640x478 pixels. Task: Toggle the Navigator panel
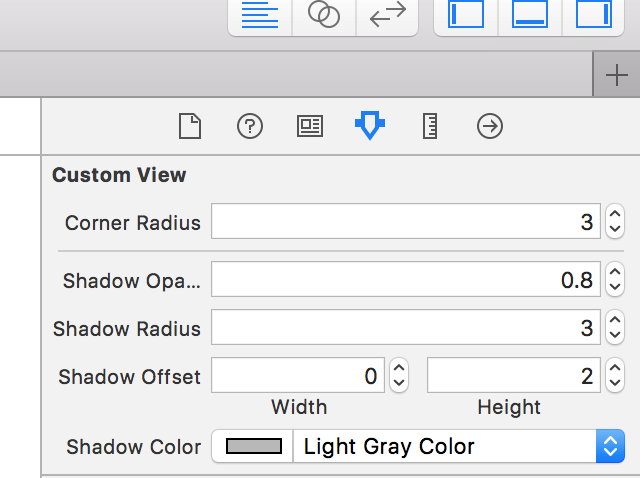coord(466,15)
